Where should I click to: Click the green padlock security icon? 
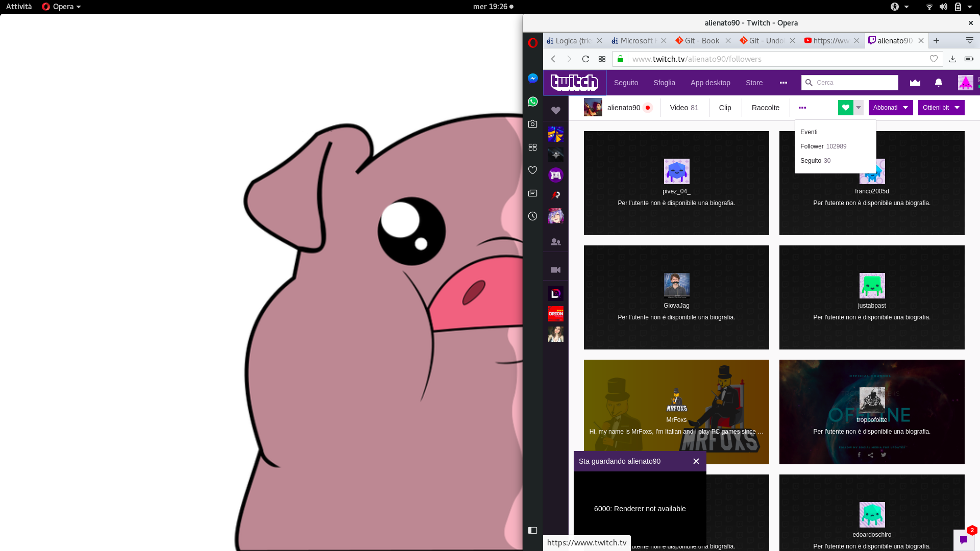click(620, 59)
